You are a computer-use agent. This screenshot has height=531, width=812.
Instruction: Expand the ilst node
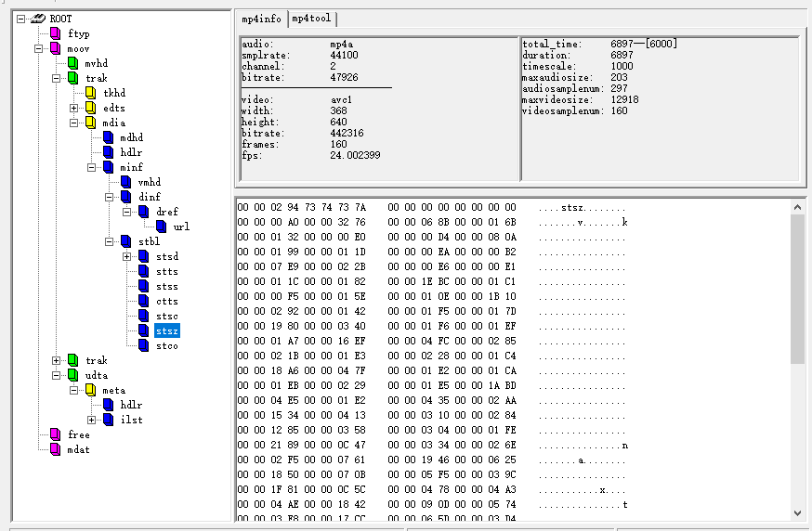pos(91,420)
